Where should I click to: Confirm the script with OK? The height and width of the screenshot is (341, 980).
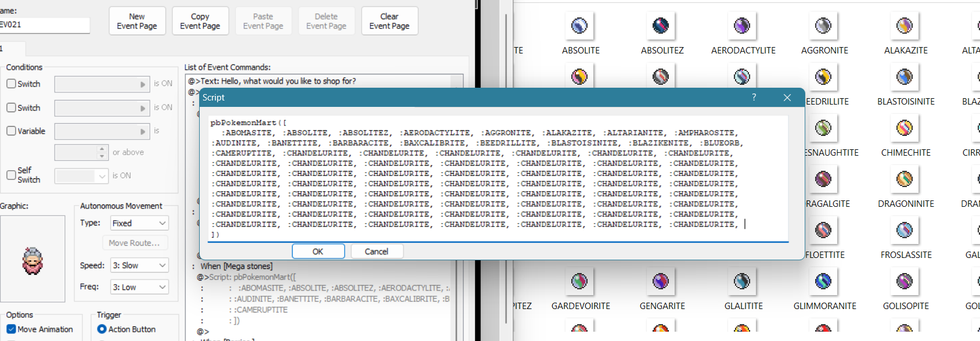point(318,251)
